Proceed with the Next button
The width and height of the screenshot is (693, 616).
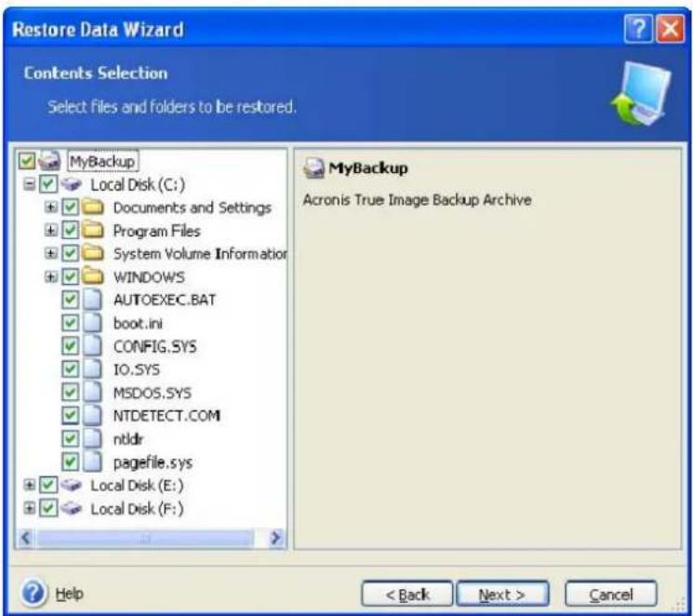click(x=502, y=594)
